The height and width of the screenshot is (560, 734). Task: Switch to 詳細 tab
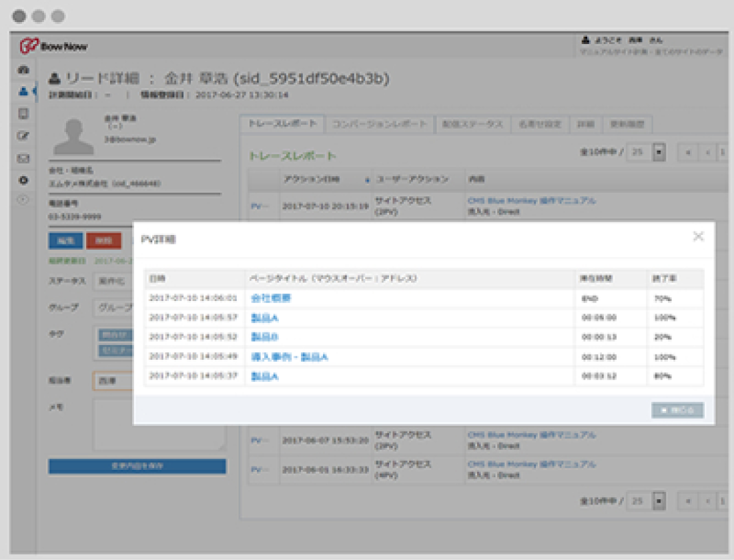tap(586, 124)
